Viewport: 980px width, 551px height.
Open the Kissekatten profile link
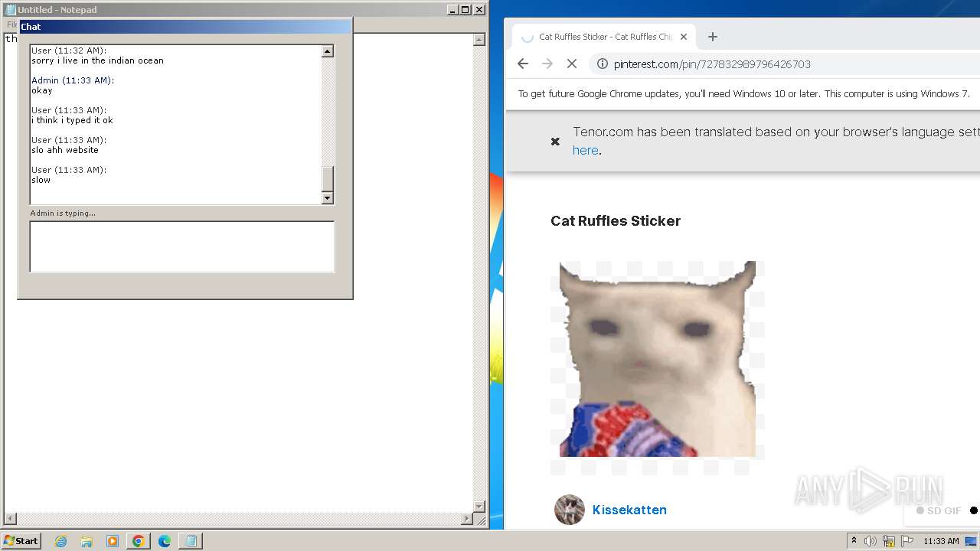(x=629, y=510)
